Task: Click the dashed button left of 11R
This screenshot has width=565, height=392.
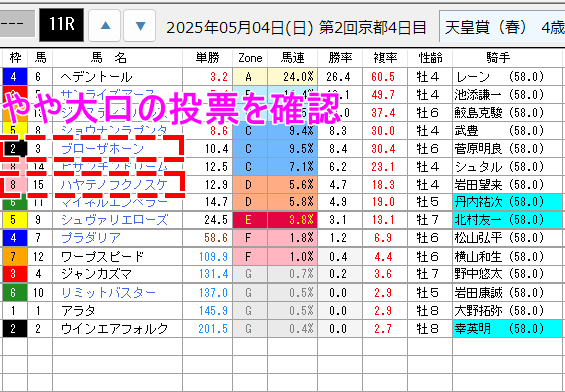Action: coord(17,24)
